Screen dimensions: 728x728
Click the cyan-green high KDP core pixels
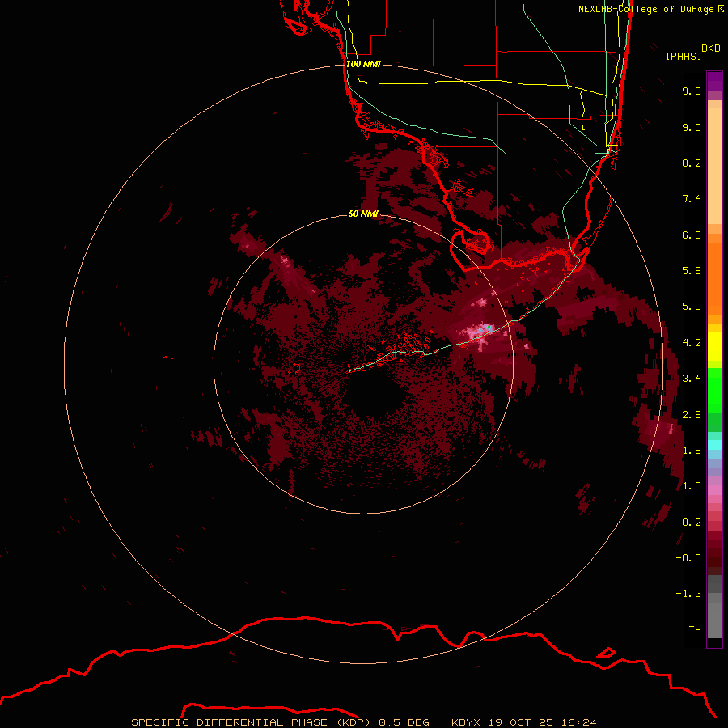pyautogui.click(x=488, y=328)
